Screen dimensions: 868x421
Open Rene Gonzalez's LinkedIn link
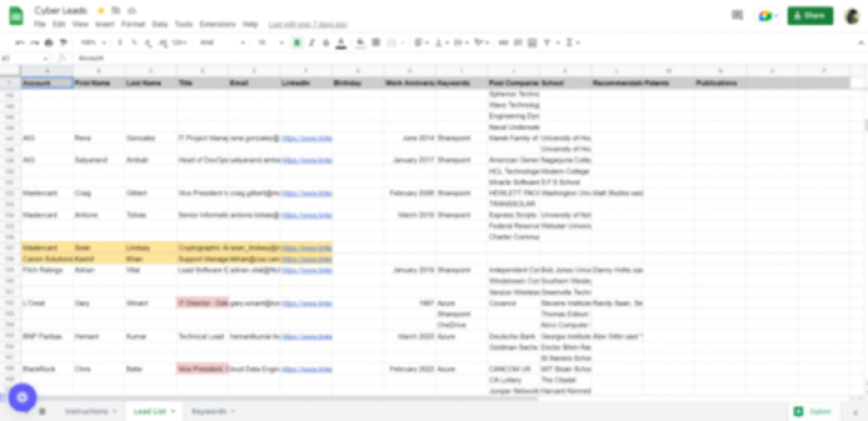(x=307, y=138)
